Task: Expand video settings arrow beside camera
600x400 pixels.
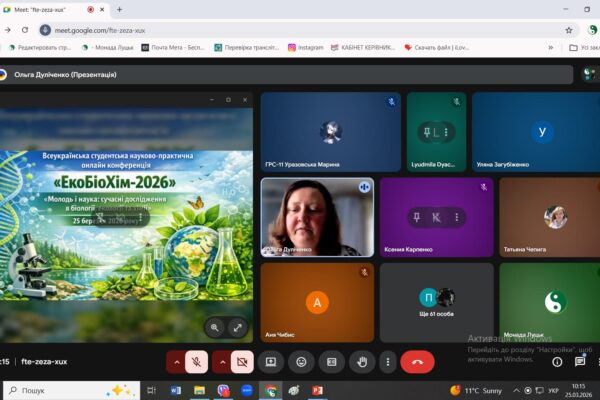Action: pos(221,361)
